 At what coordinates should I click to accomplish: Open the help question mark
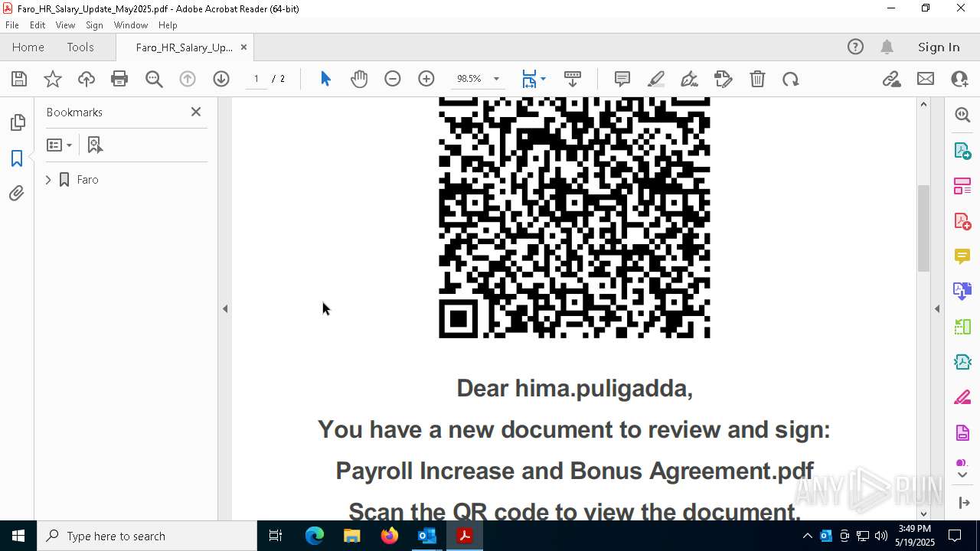coord(855,47)
